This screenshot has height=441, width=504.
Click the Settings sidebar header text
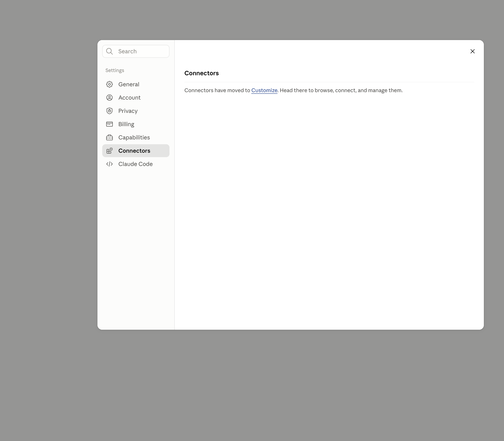tap(115, 71)
